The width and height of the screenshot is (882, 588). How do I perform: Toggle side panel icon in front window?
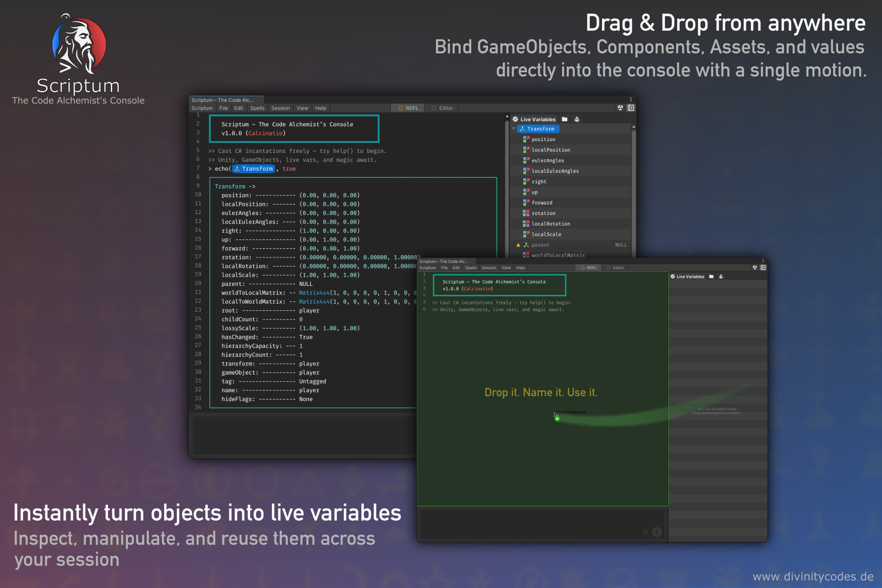(763, 267)
